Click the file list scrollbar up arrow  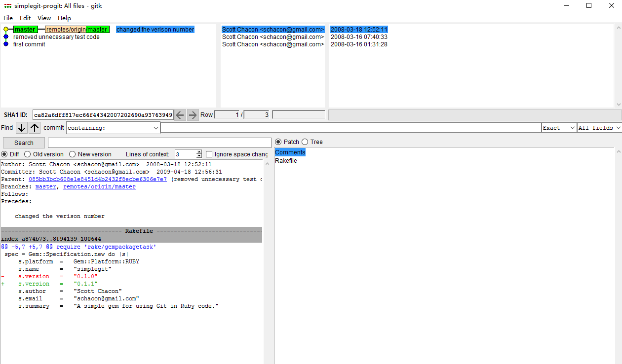tap(619, 151)
